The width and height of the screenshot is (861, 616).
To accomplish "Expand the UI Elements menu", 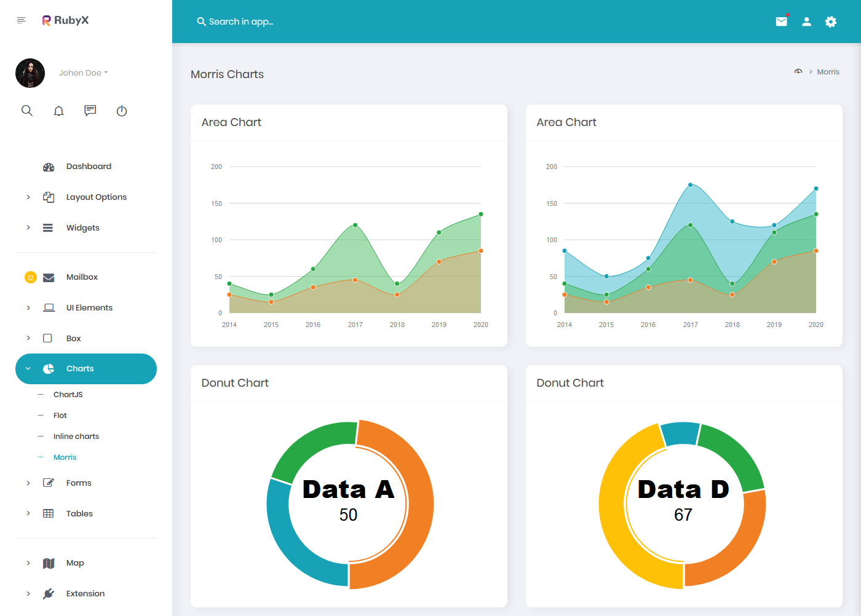I will [x=89, y=307].
